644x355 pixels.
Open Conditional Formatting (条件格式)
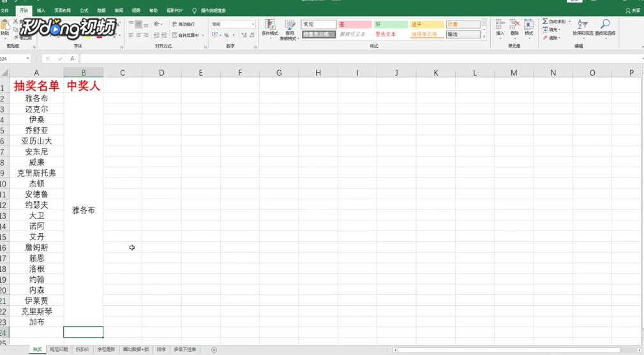tap(270, 29)
